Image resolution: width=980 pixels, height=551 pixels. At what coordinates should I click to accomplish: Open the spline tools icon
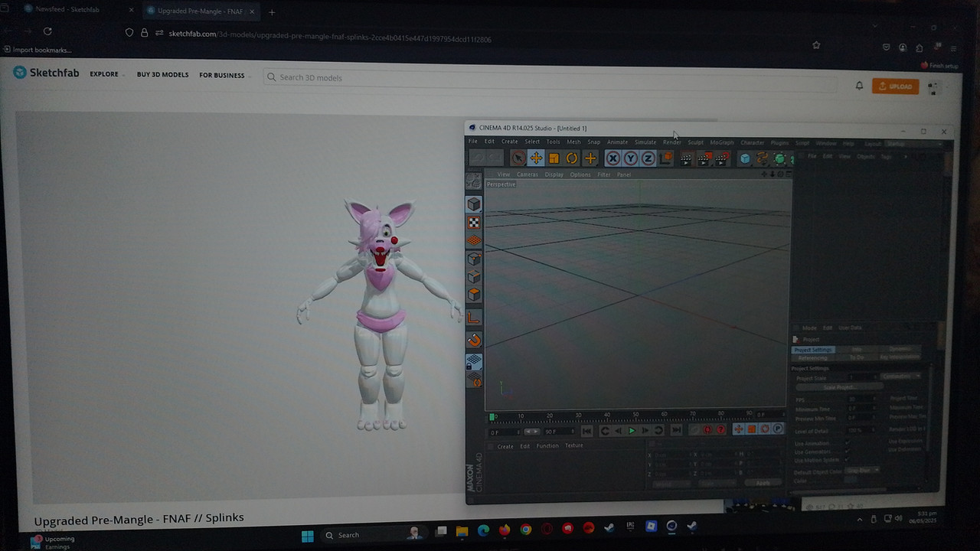pyautogui.click(x=763, y=158)
